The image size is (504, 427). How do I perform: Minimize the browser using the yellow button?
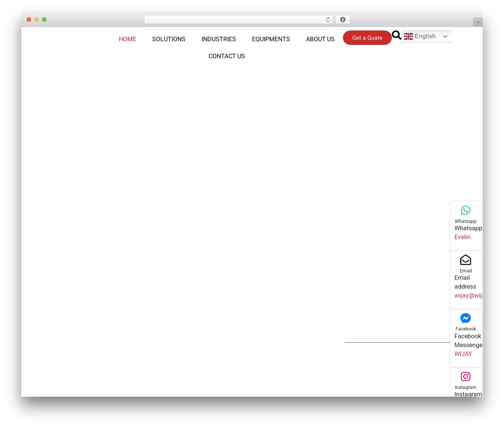(37, 20)
